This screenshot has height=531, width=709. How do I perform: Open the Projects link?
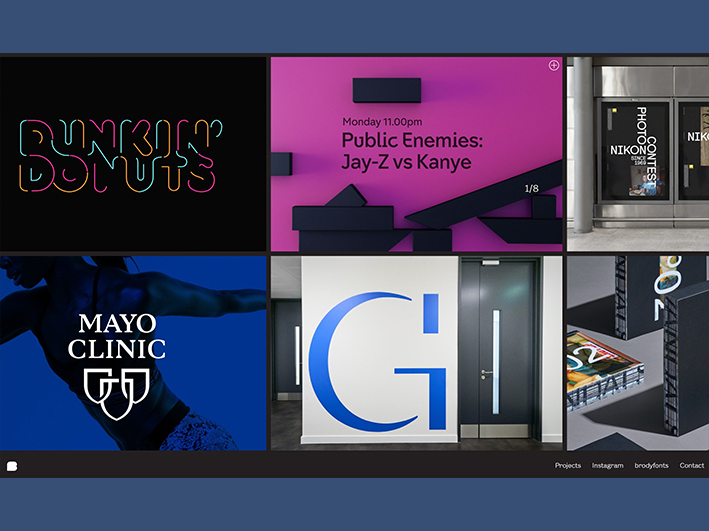[567, 465]
